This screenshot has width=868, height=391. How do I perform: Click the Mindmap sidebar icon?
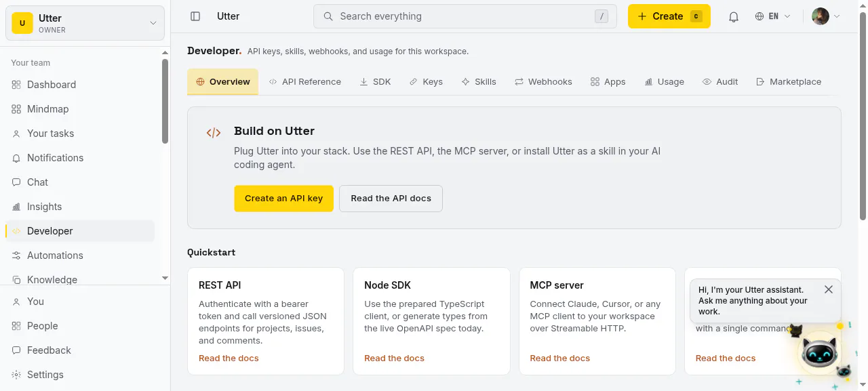tap(16, 109)
